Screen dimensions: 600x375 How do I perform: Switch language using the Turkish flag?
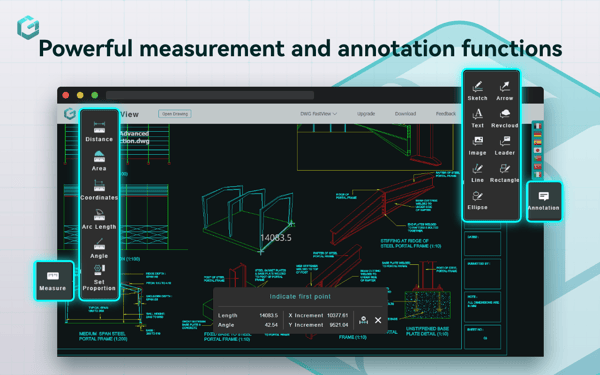(x=537, y=166)
